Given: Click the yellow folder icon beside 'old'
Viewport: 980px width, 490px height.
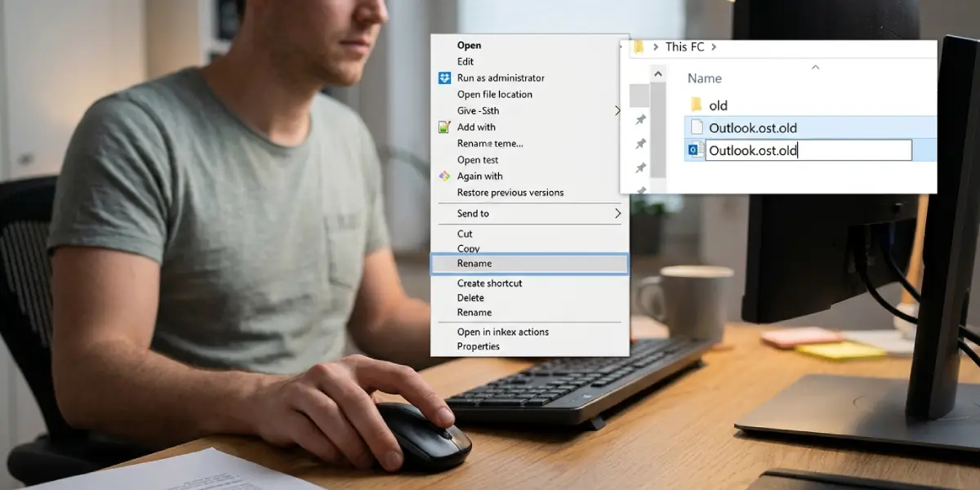Looking at the screenshot, I should point(697,105).
